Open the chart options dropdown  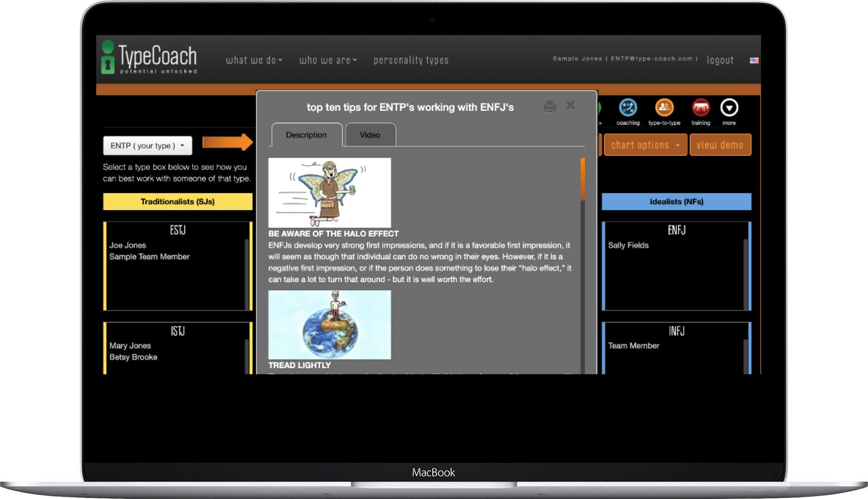[645, 145]
